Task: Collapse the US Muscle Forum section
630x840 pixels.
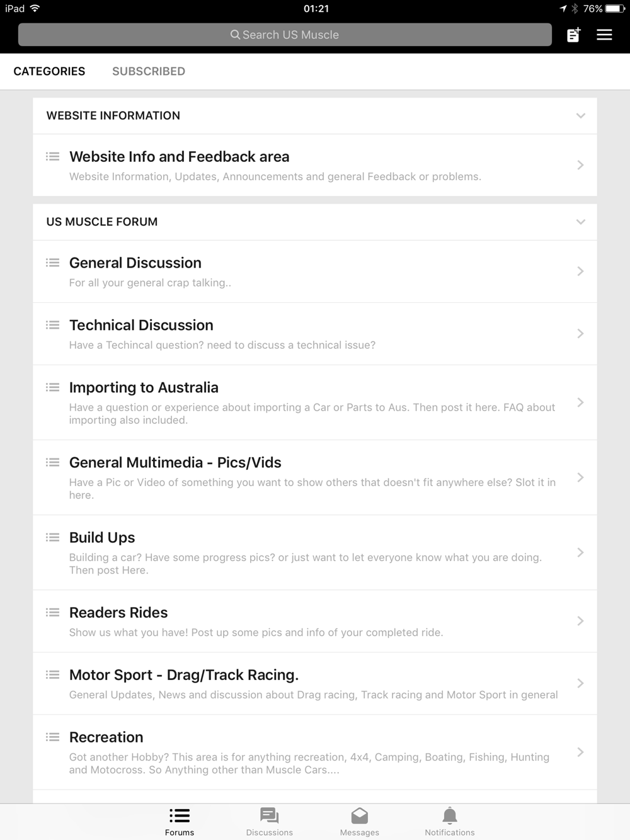Action: click(580, 222)
